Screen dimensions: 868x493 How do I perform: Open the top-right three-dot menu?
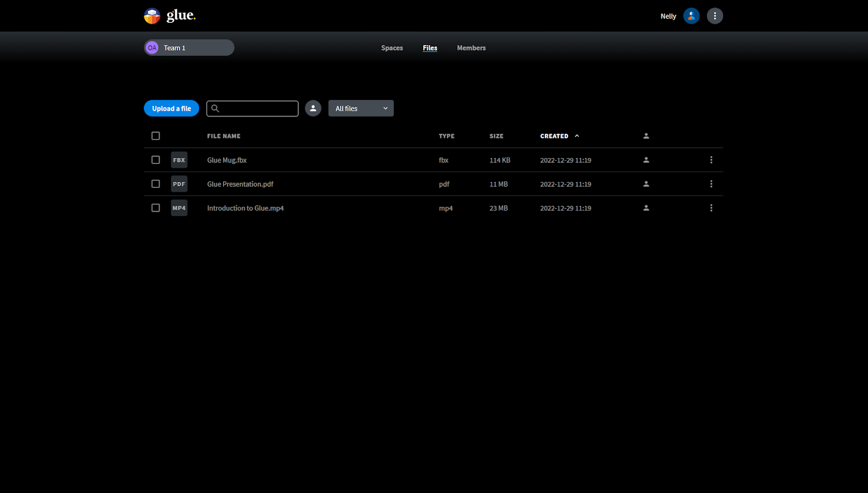coord(714,16)
